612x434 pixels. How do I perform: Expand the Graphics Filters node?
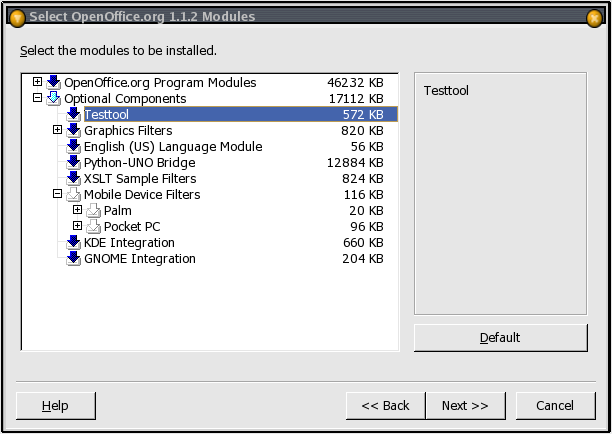[57, 130]
